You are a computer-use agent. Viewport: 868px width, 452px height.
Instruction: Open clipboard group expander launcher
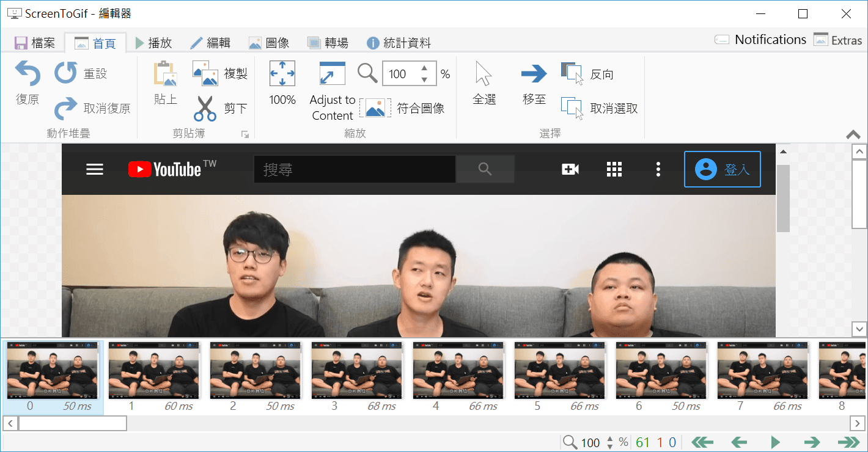[x=245, y=134]
